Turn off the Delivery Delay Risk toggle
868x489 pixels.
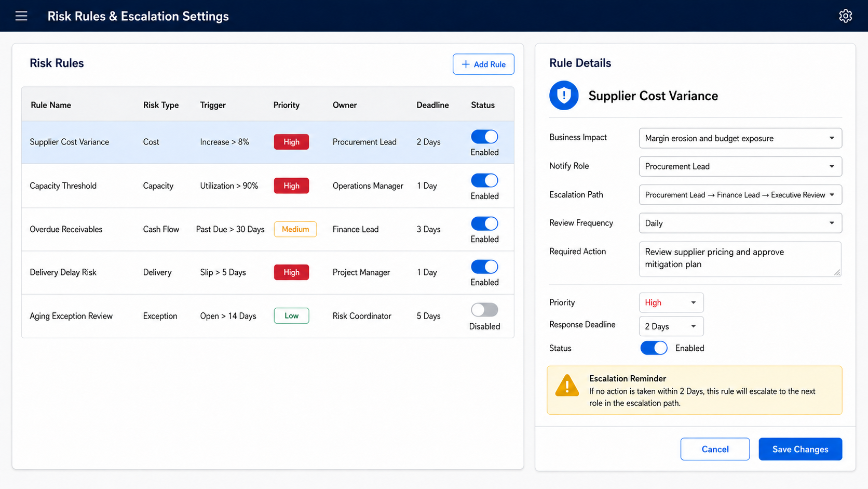point(484,267)
